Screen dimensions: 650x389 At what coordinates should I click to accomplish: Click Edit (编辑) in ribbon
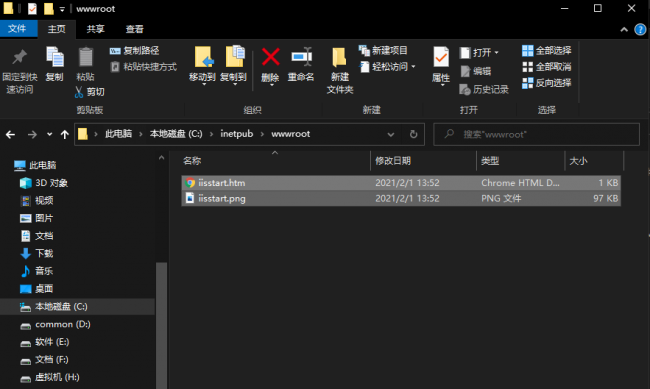pyautogui.click(x=476, y=71)
